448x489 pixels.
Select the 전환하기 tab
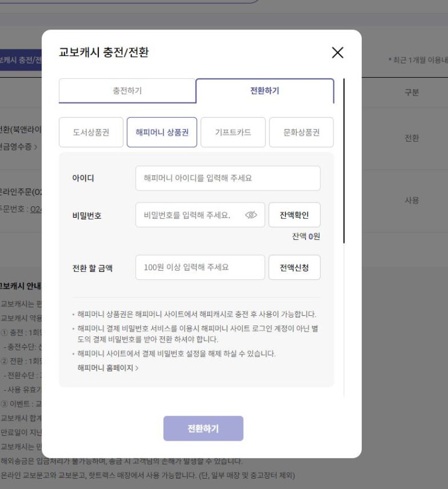[265, 91]
